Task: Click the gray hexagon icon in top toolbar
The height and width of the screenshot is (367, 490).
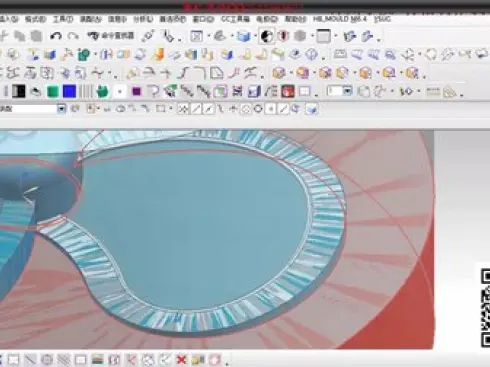Action: [x=300, y=36]
